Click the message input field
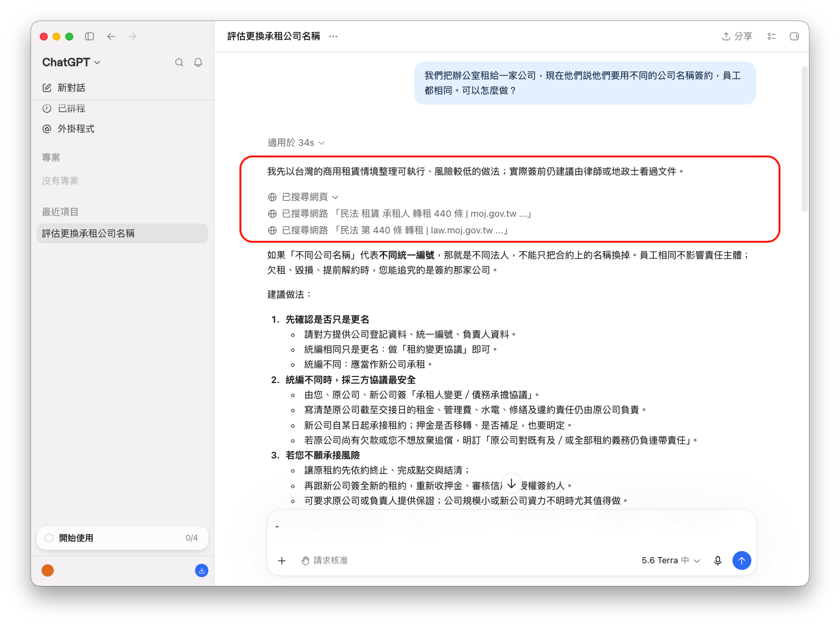The width and height of the screenshot is (840, 627). pyautogui.click(x=511, y=527)
